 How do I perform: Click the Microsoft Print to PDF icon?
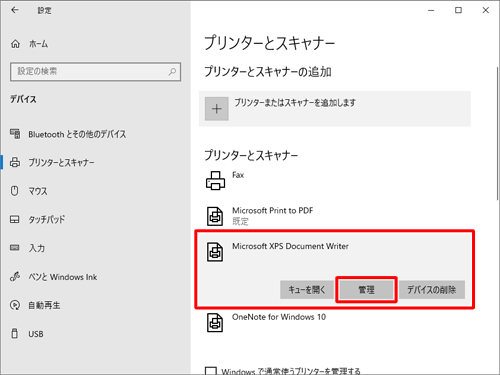coord(215,216)
